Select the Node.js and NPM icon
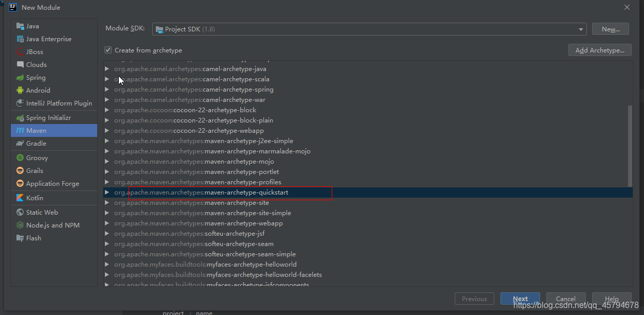 [x=20, y=225]
